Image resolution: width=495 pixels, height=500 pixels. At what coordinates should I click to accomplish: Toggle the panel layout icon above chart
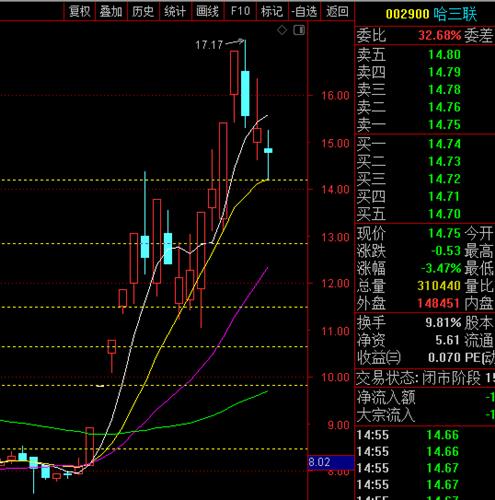point(299,30)
